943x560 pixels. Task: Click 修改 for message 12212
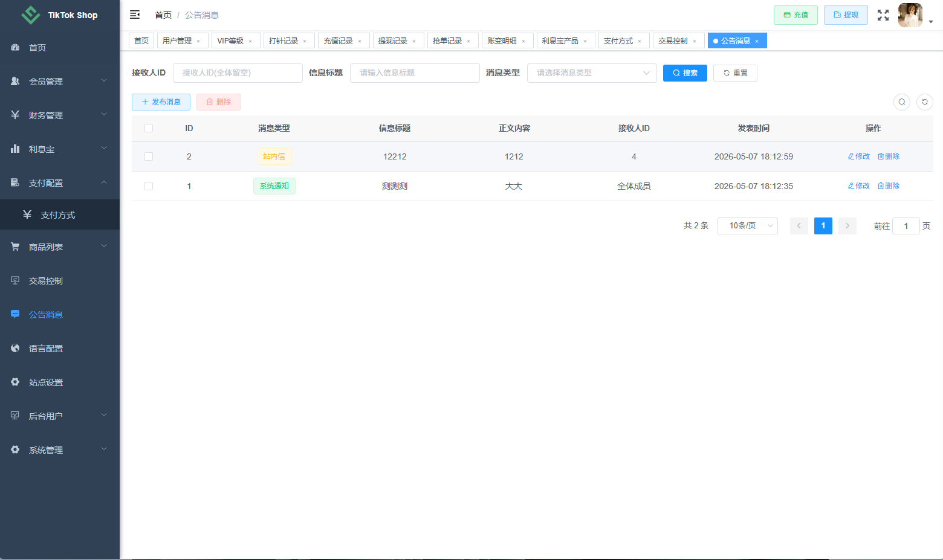859,156
